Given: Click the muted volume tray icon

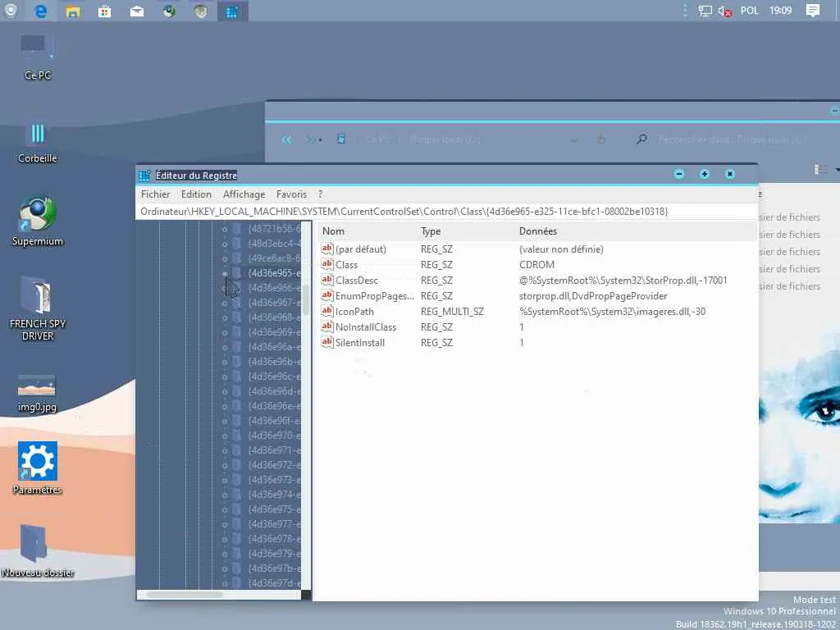Looking at the screenshot, I should [x=725, y=11].
